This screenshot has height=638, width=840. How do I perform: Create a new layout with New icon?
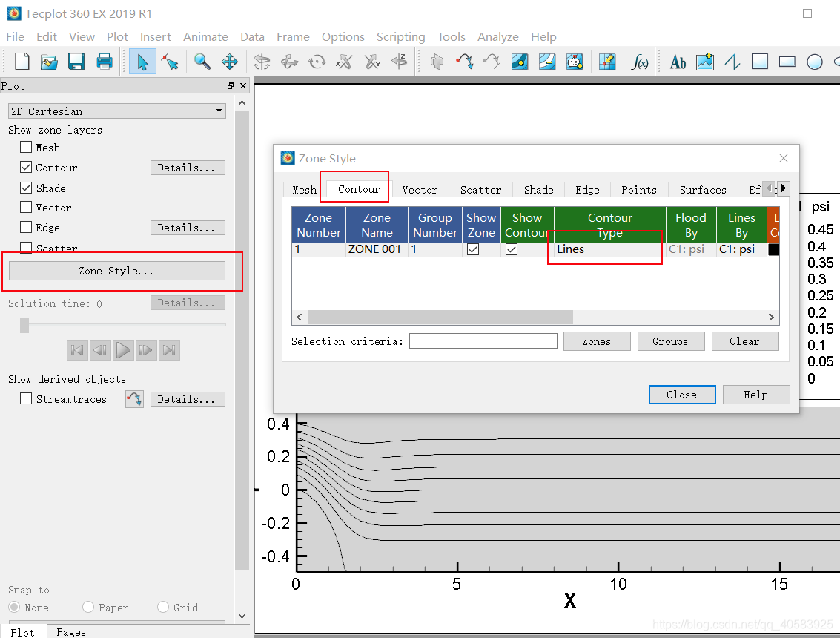click(x=22, y=62)
